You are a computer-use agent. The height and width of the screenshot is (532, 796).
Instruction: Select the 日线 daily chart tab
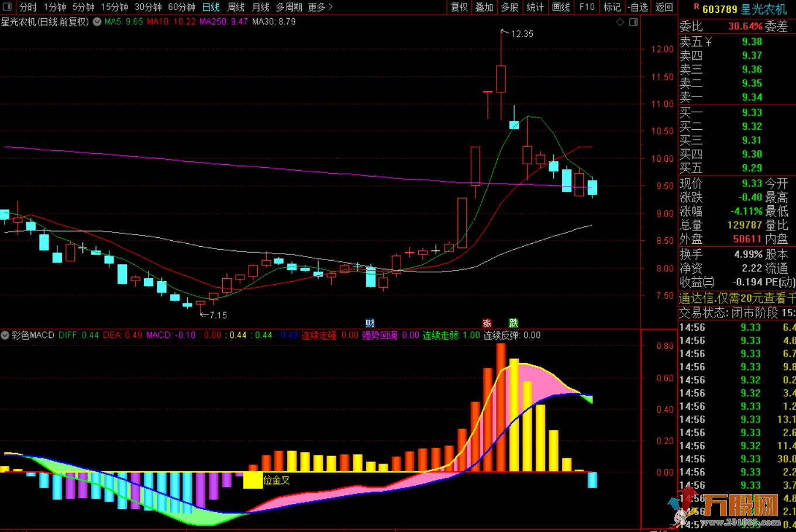(211, 7)
